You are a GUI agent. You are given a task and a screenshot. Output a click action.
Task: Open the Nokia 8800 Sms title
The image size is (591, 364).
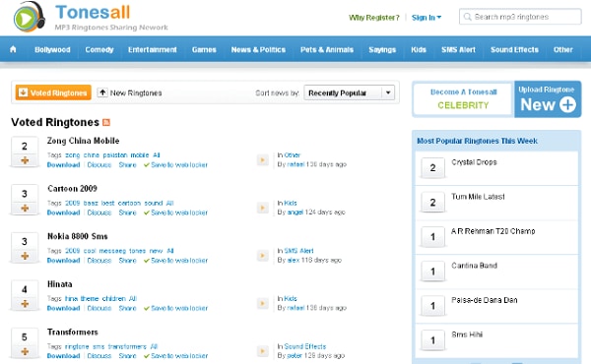tap(78, 236)
